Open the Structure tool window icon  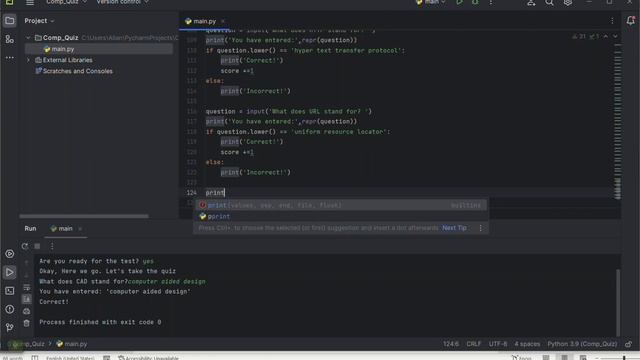(x=9, y=39)
